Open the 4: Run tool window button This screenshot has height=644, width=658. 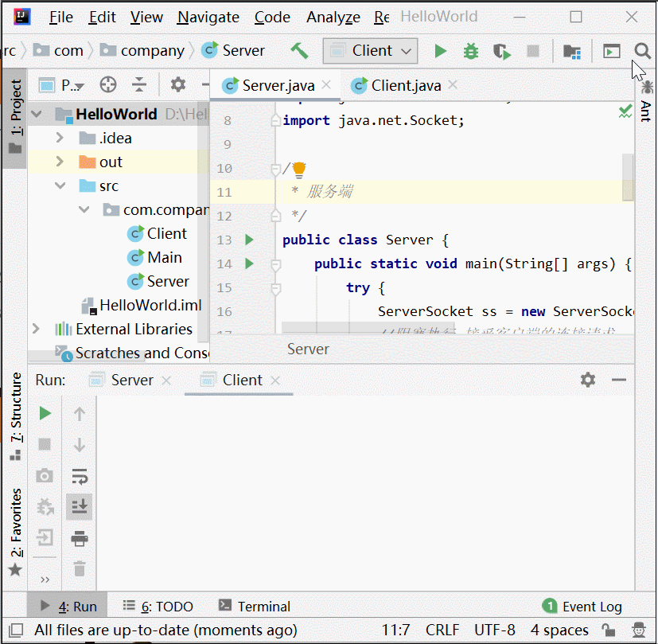point(68,607)
